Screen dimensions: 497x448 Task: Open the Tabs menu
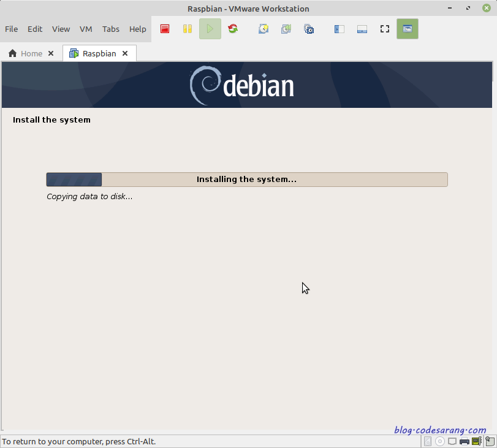click(111, 29)
